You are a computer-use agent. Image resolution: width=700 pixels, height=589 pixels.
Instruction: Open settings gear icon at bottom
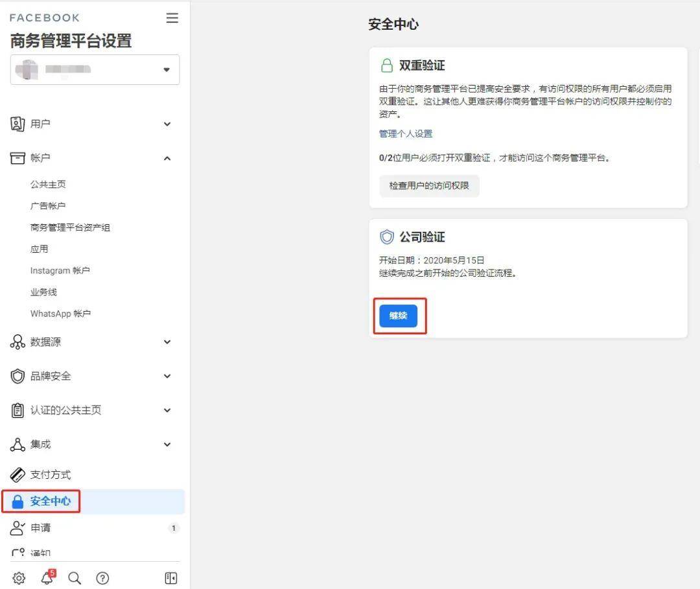[x=19, y=578]
